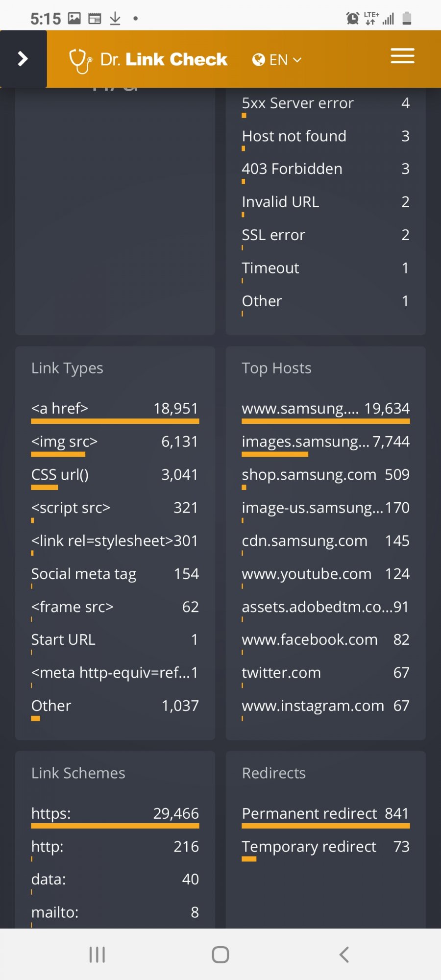
Task: Show Temporary redirect links
Action: pyautogui.click(x=326, y=849)
